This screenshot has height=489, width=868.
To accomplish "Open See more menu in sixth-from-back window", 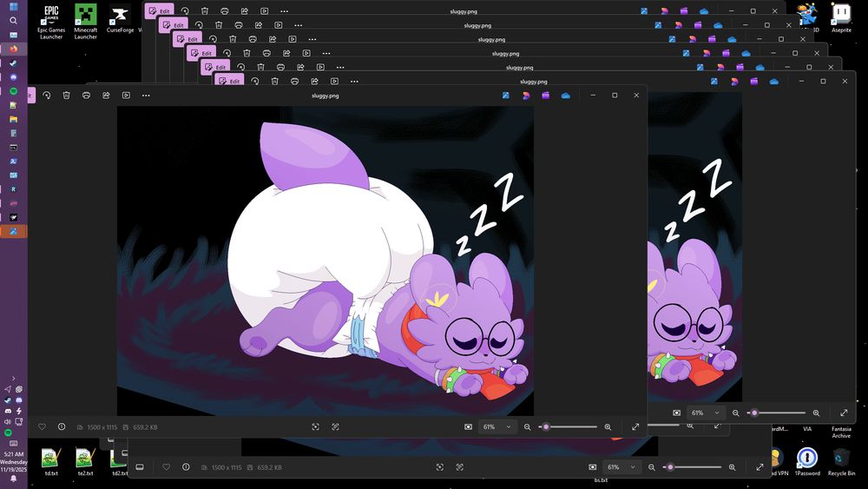I will point(354,81).
